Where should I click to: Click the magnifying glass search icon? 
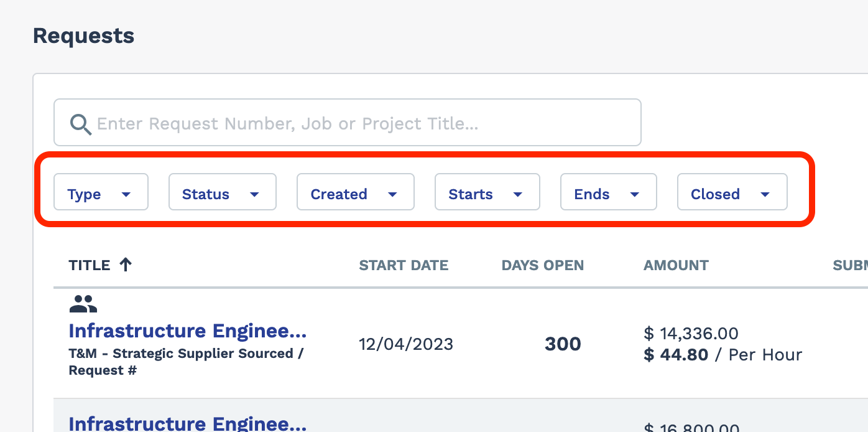81,124
